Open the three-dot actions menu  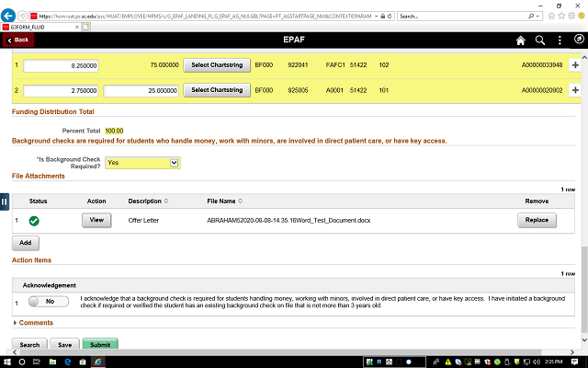click(x=560, y=40)
